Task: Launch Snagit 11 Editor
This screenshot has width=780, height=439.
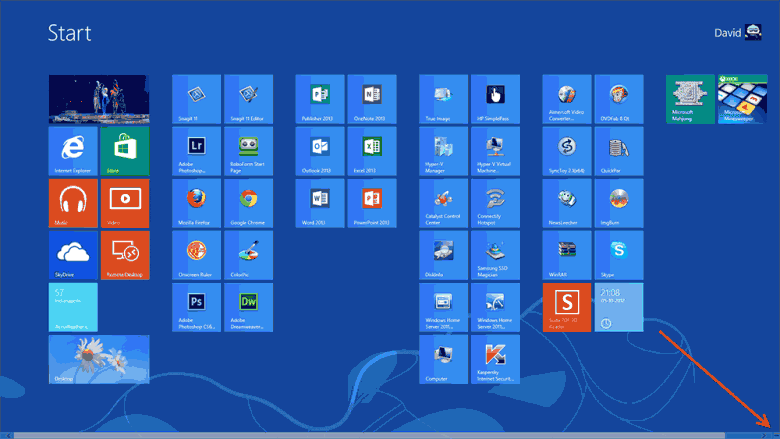Action: pyautogui.click(x=248, y=99)
